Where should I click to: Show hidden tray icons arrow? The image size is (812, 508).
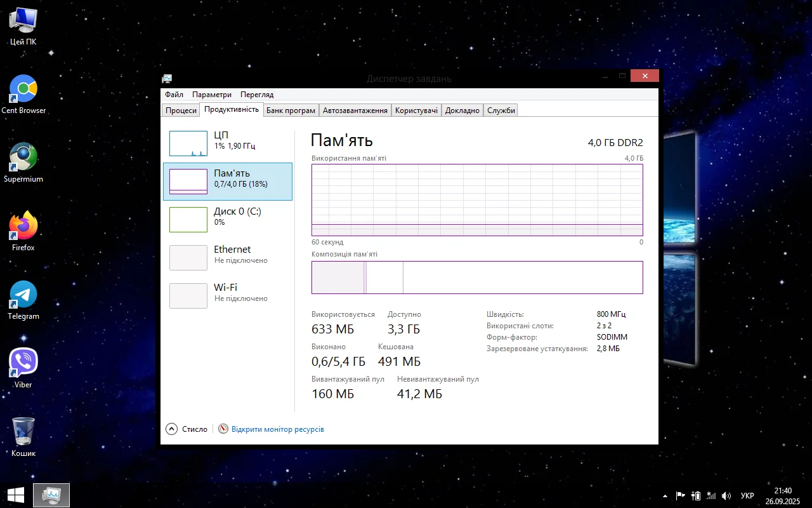pos(665,496)
